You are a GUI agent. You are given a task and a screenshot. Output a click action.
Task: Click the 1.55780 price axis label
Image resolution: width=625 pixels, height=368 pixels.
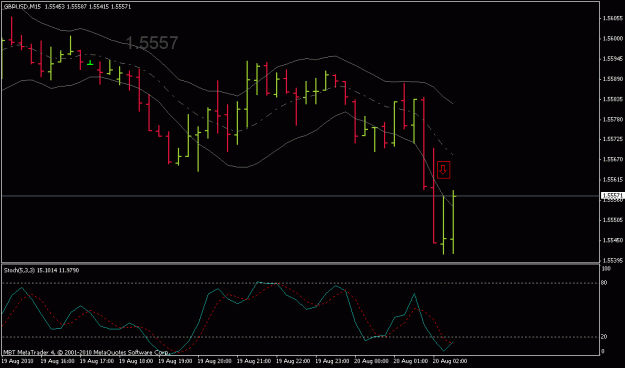tap(613, 119)
